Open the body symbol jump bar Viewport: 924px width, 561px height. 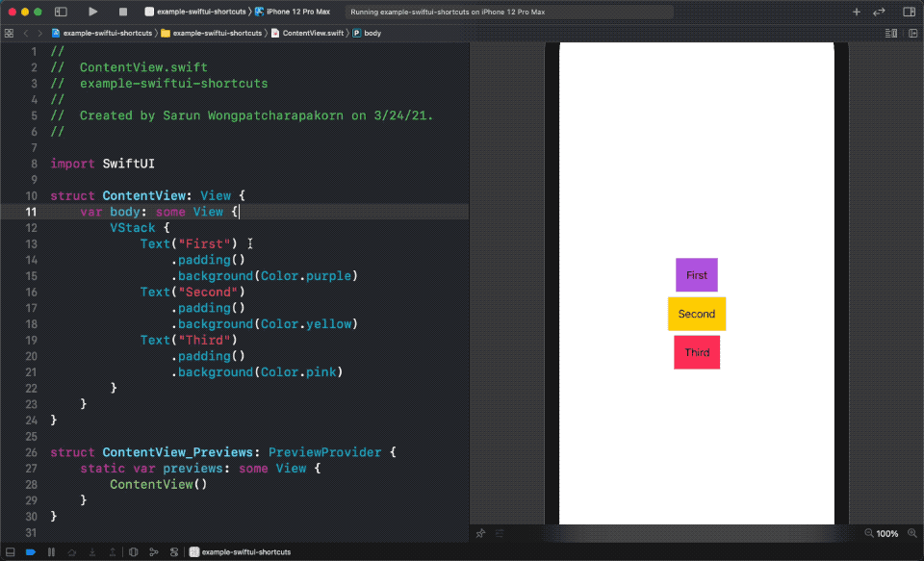(367, 33)
